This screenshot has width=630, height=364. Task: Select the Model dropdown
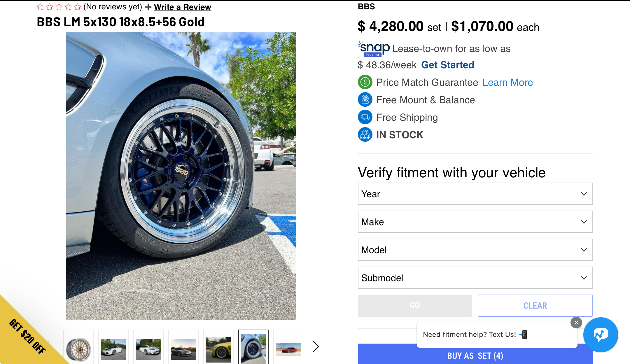475,250
